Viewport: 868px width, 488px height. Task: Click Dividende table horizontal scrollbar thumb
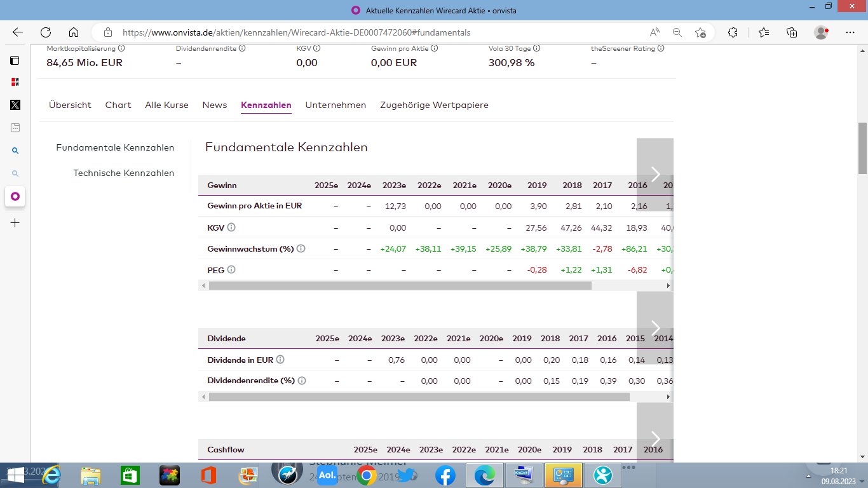(419, 396)
